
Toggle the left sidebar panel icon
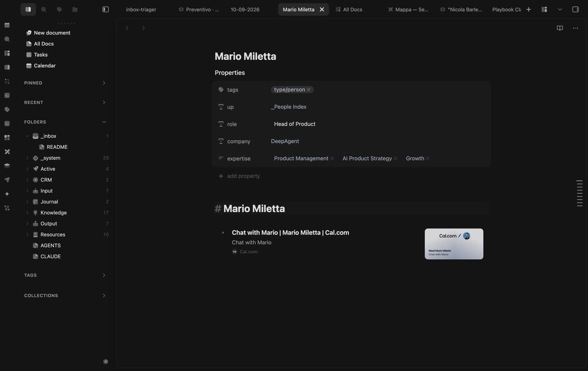pos(105,9)
